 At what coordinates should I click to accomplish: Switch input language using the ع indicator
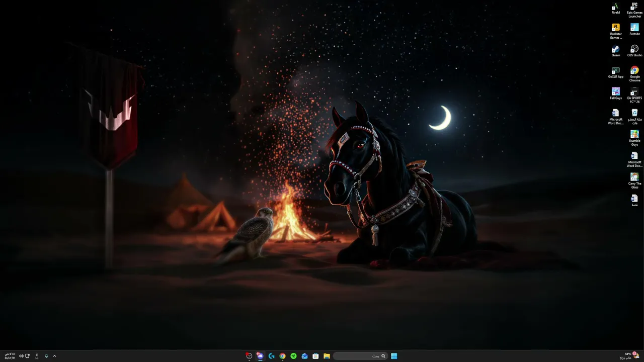37,356
